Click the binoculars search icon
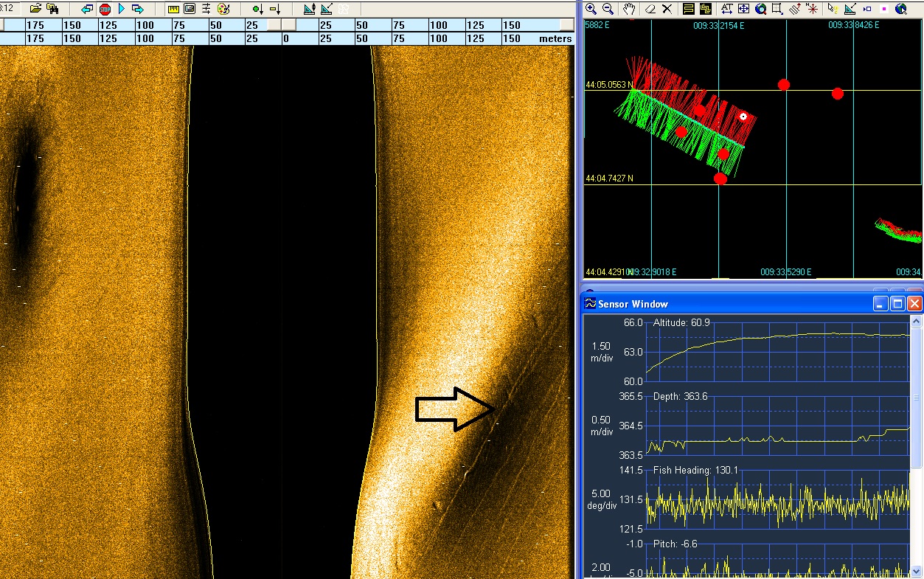This screenshot has height=579, width=924. (52, 9)
